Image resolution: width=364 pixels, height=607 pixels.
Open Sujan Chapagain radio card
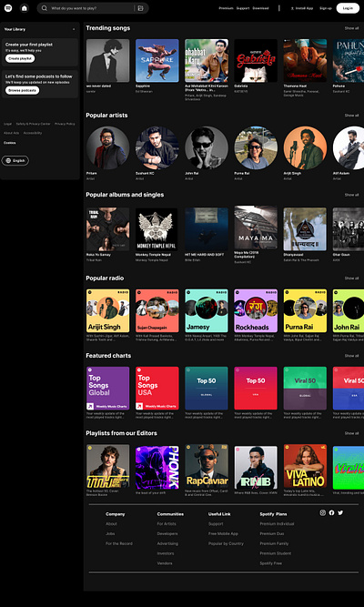[157, 310]
